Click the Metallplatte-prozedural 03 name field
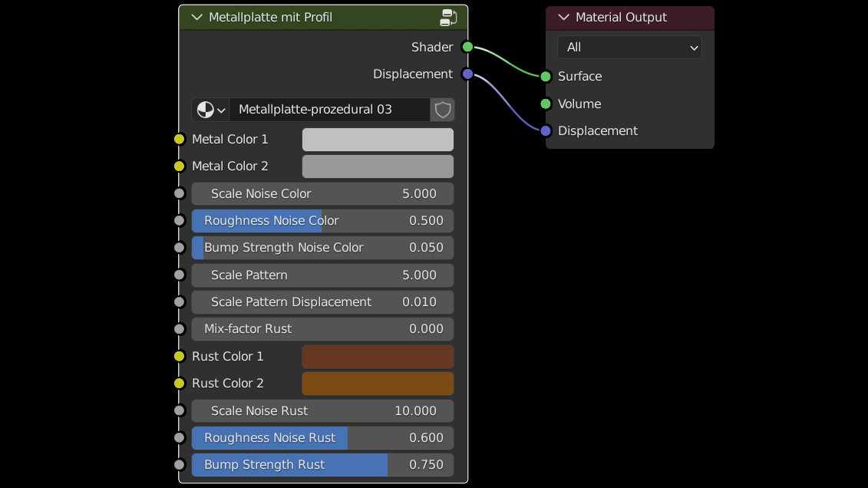This screenshot has height=488, width=868. pos(329,110)
